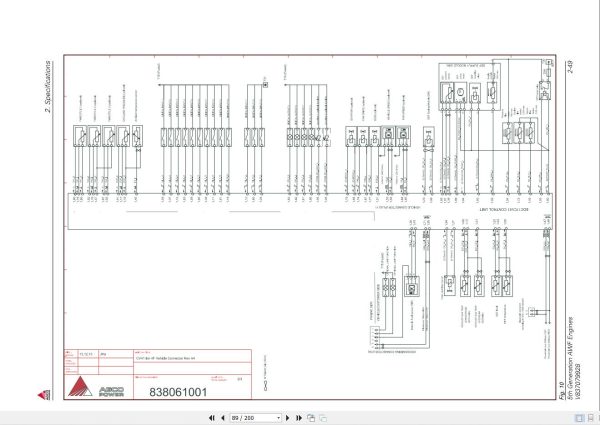Advance to the next page
This screenshot has width=600, height=425.
click(288, 418)
